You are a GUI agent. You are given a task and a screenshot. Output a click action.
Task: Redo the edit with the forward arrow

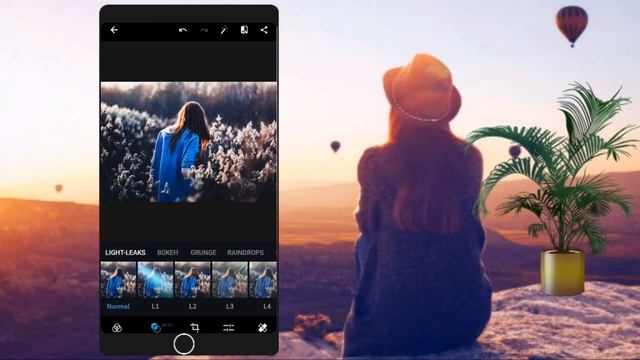pyautogui.click(x=204, y=30)
